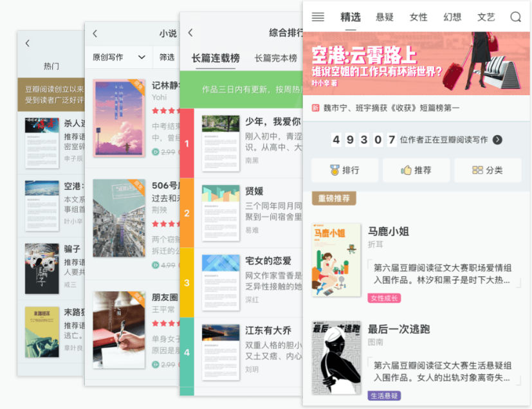Click author 图南 under 最后一次逃跑
The height and width of the screenshot is (409, 532).
coord(376,342)
